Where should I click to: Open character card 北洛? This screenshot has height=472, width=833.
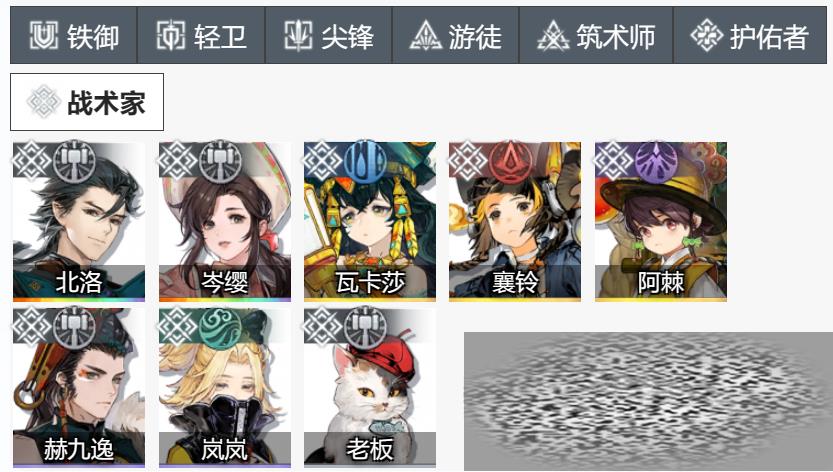[79, 221]
